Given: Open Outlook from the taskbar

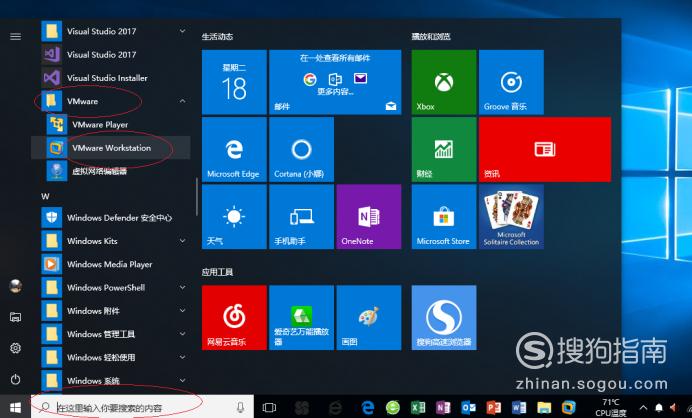Looking at the screenshot, I should (x=468, y=407).
